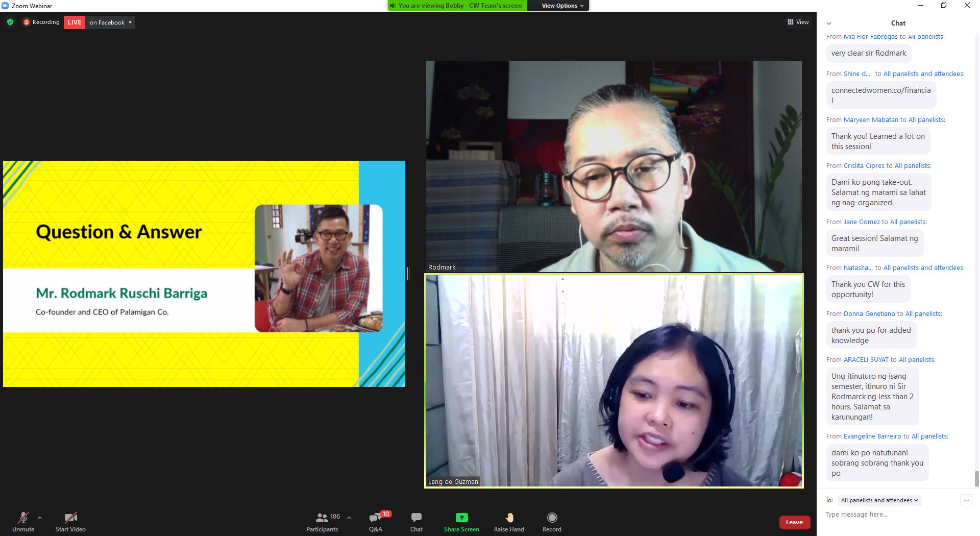Click sender name Maryeen Mabatan in chat

(x=871, y=120)
